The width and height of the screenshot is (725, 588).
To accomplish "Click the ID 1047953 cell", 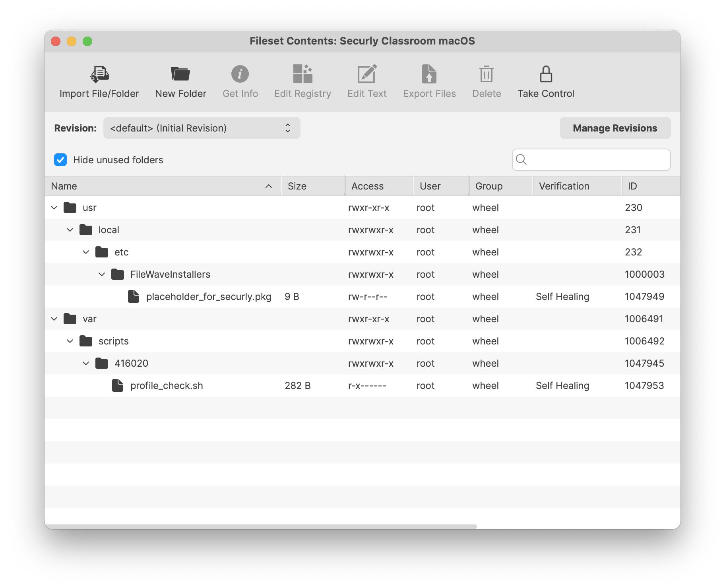I will (x=644, y=385).
